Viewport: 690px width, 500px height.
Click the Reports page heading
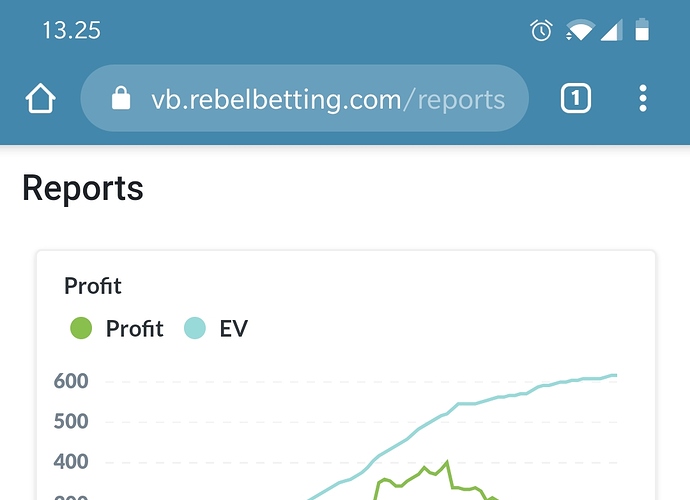click(x=83, y=188)
